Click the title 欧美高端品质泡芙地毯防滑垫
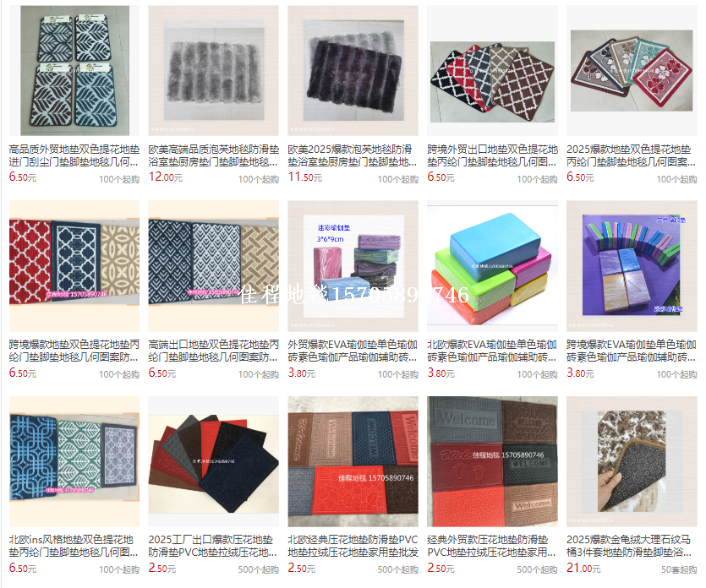The image size is (706, 588). point(213,150)
